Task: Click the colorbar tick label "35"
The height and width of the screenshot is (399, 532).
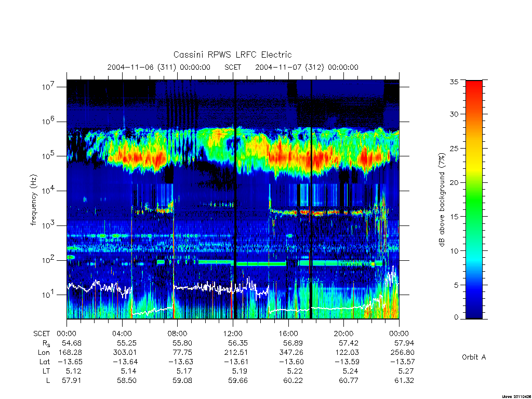Action: click(454, 82)
